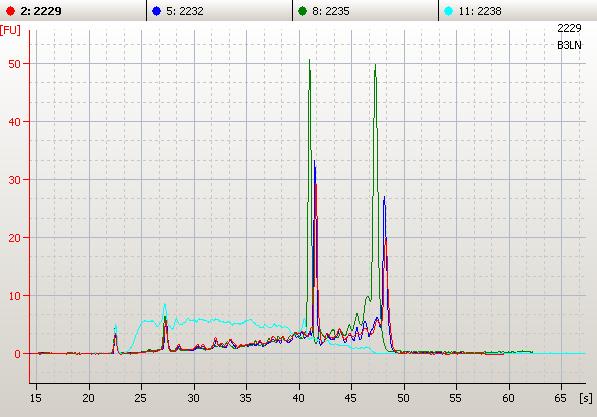Click the B3LN label in chart corner
This screenshot has height=417, width=597.
(x=569, y=45)
